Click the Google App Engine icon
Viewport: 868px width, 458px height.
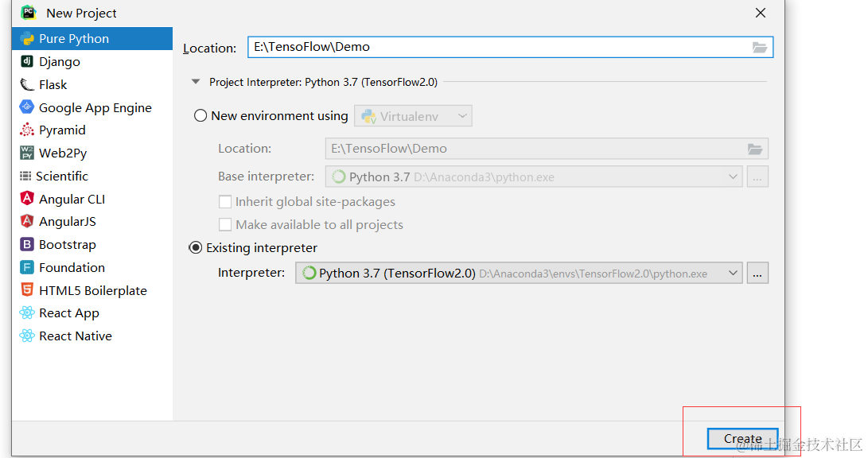click(26, 107)
